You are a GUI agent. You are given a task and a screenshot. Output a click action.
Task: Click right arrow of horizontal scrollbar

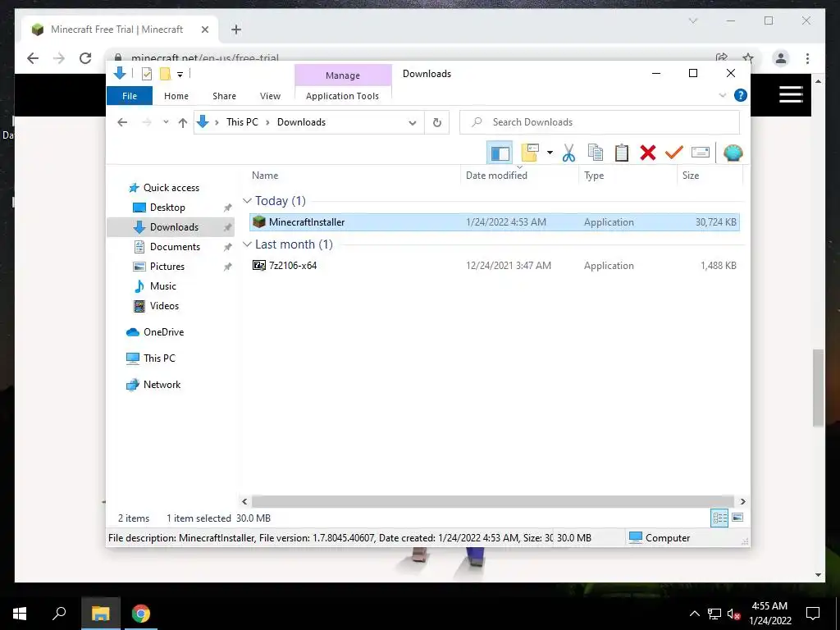742,501
